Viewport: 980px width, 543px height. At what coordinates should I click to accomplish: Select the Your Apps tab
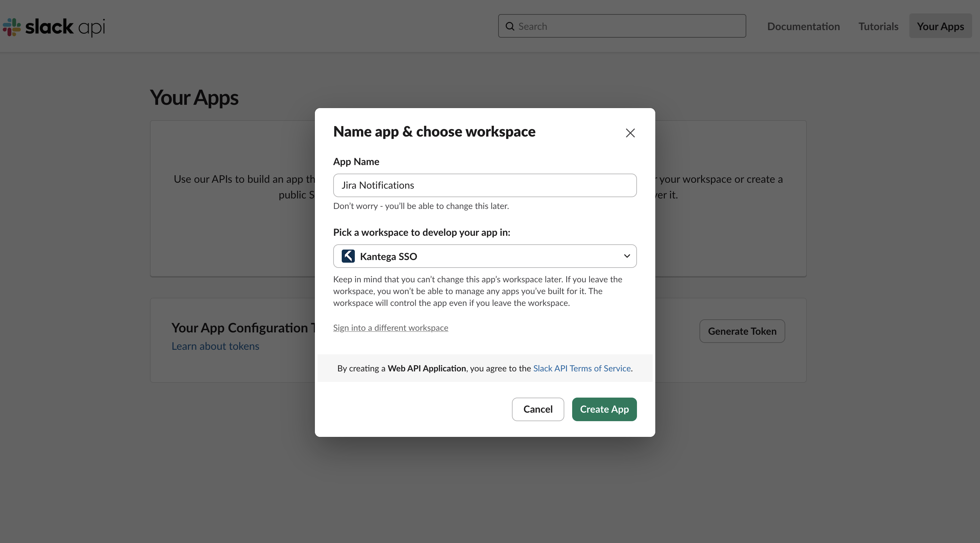coord(940,26)
